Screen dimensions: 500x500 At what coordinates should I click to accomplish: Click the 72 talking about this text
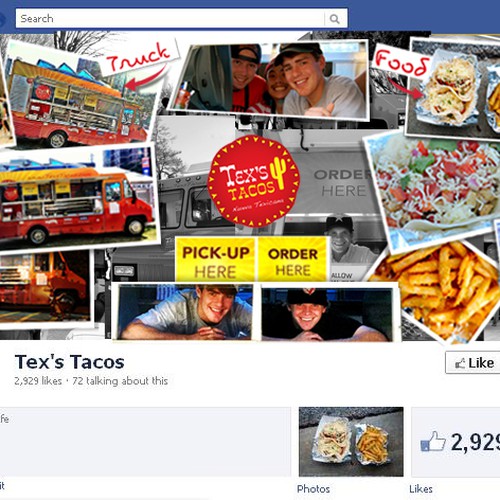(x=120, y=381)
